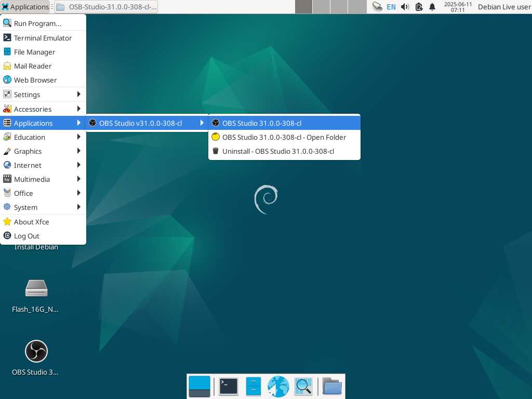Switch to second workspace in pager
Image resolution: width=532 pixels, height=399 pixels.
pyautogui.click(x=321, y=7)
